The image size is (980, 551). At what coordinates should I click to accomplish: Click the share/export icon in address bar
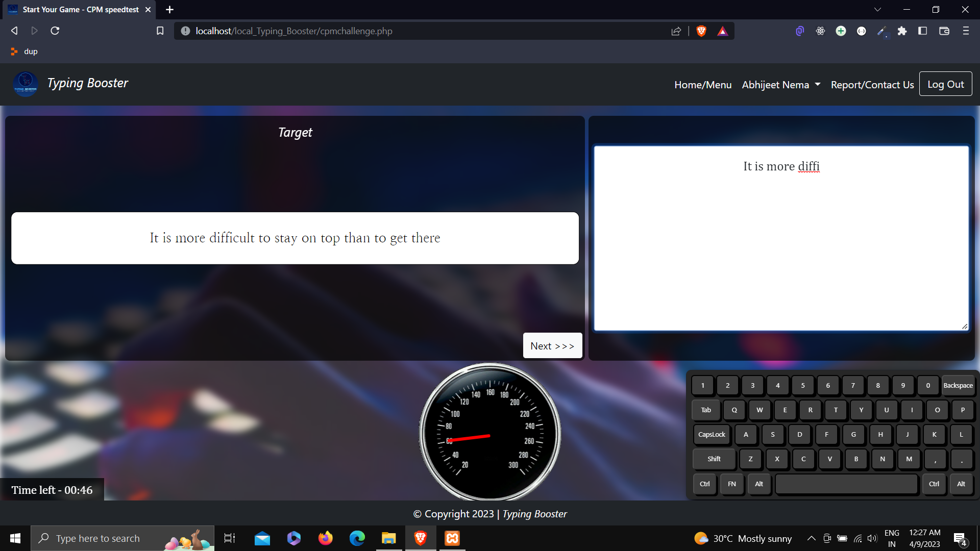(x=676, y=31)
